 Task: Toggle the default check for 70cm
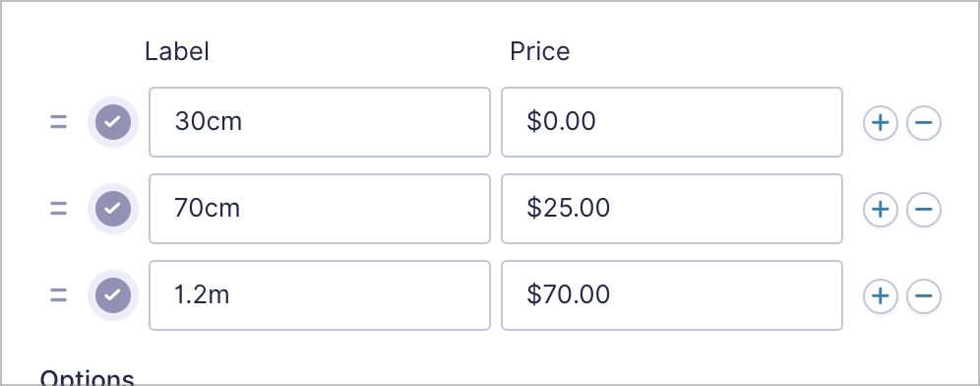point(112,209)
